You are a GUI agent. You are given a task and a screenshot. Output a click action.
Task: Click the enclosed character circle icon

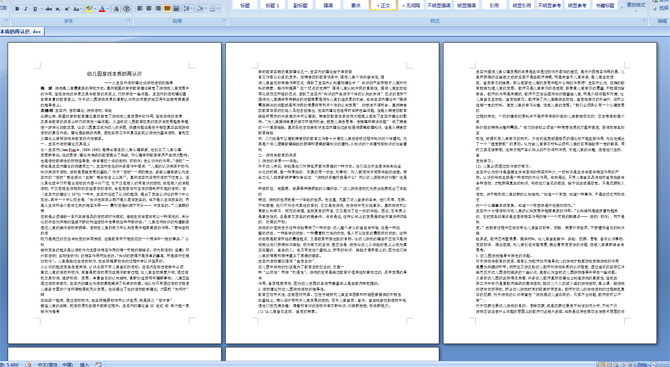[126, 9]
